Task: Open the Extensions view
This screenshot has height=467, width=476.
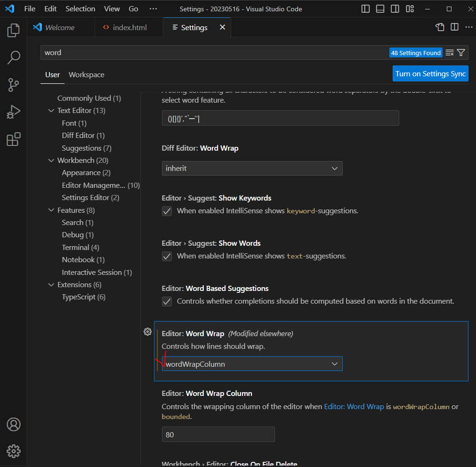Action: click(x=13, y=139)
